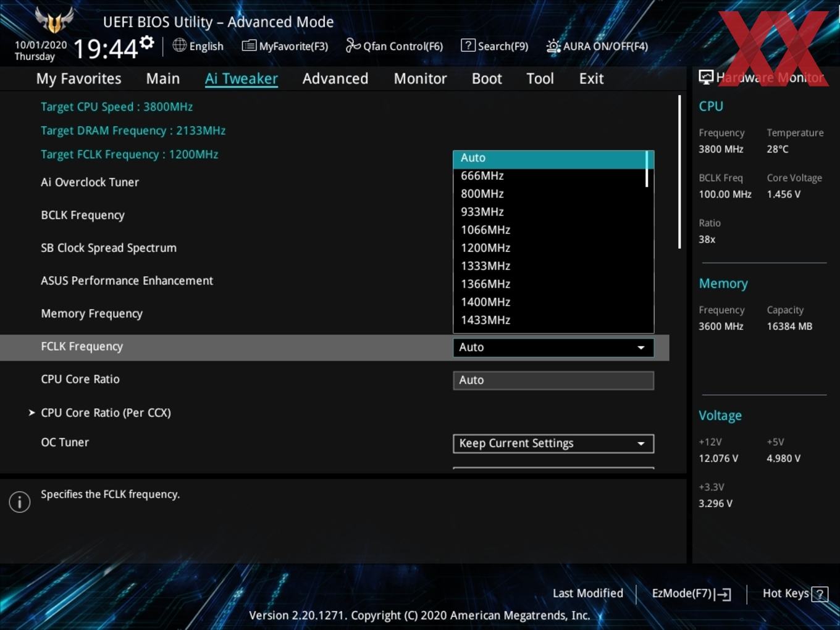Select the Ai Tweaker tab

(x=241, y=78)
